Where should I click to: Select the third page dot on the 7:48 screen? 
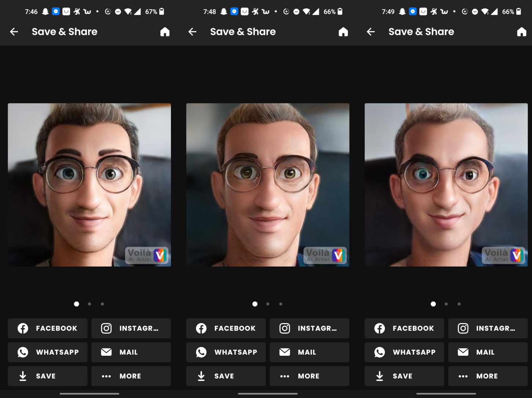click(281, 304)
